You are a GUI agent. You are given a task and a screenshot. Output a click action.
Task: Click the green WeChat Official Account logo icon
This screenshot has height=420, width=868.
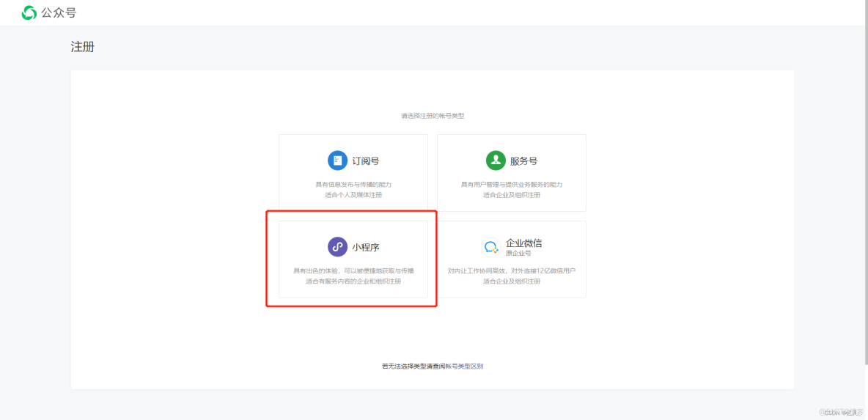click(x=29, y=12)
